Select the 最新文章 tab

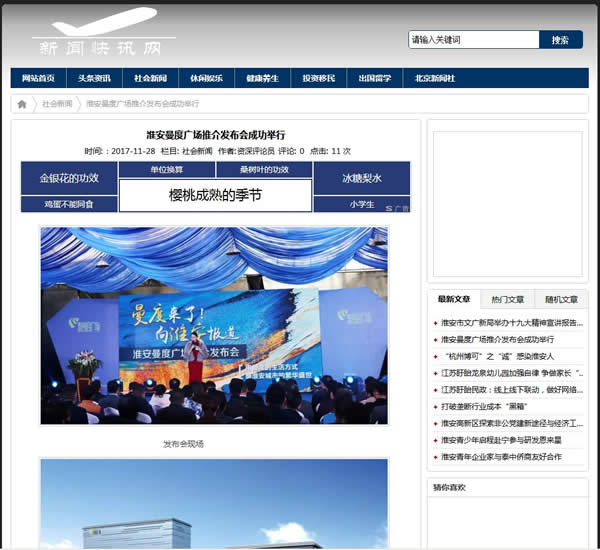click(454, 299)
